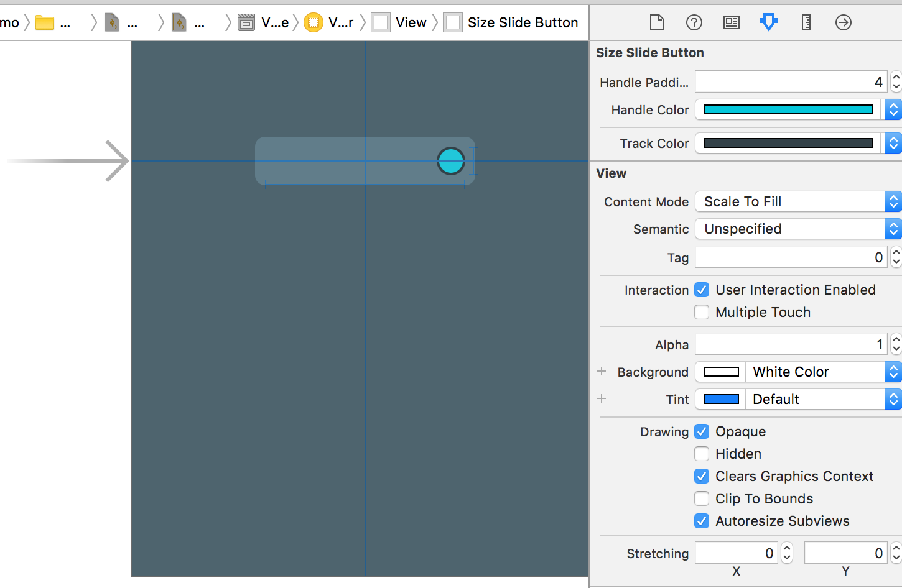
Task: Step the Tag value
Action: click(x=896, y=257)
